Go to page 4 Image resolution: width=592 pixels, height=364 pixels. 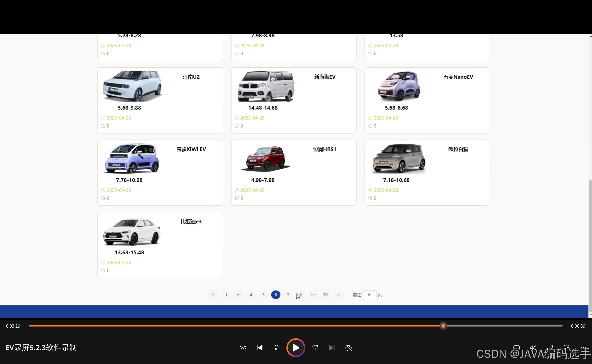251,295
